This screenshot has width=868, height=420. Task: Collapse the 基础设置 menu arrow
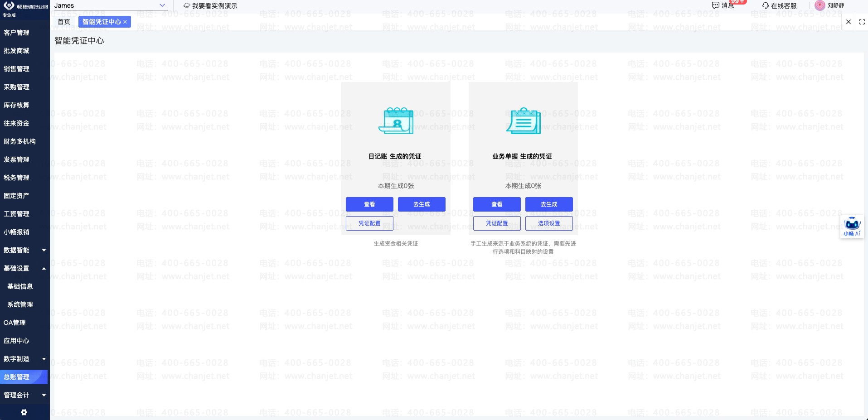pyautogui.click(x=44, y=268)
